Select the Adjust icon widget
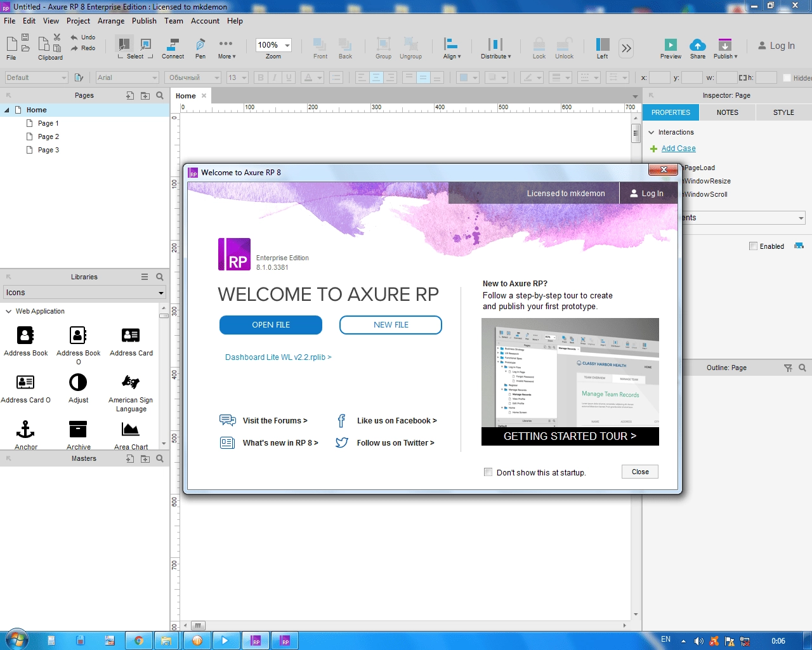This screenshot has height=650, width=812. (78, 382)
